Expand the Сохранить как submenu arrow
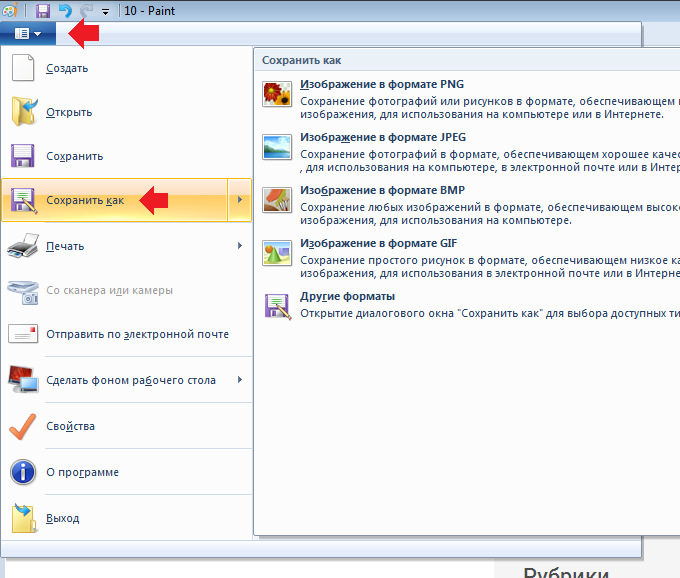 pyautogui.click(x=239, y=200)
